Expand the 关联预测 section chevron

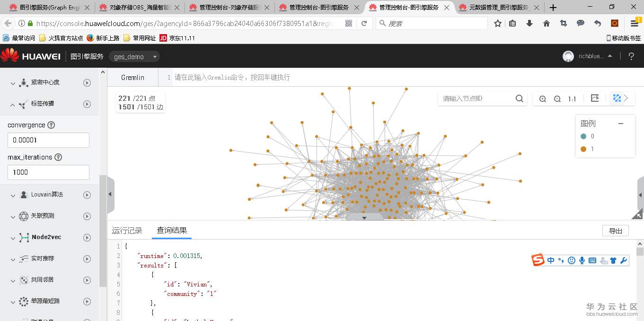point(13,216)
